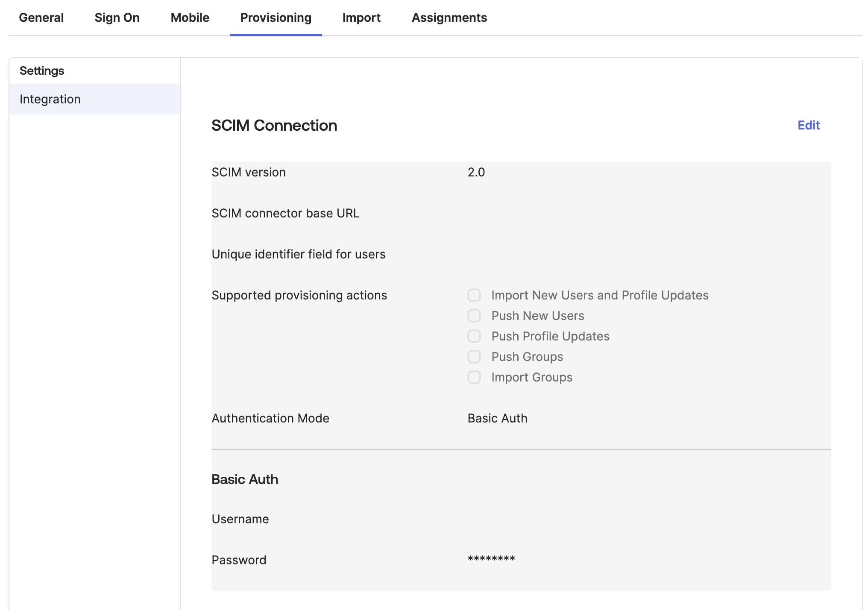This screenshot has height=610, width=868.
Task: Click the Basic Auth authentication mode value
Action: [x=497, y=418]
